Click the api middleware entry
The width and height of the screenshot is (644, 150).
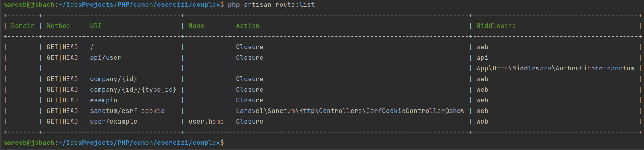coord(483,57)
